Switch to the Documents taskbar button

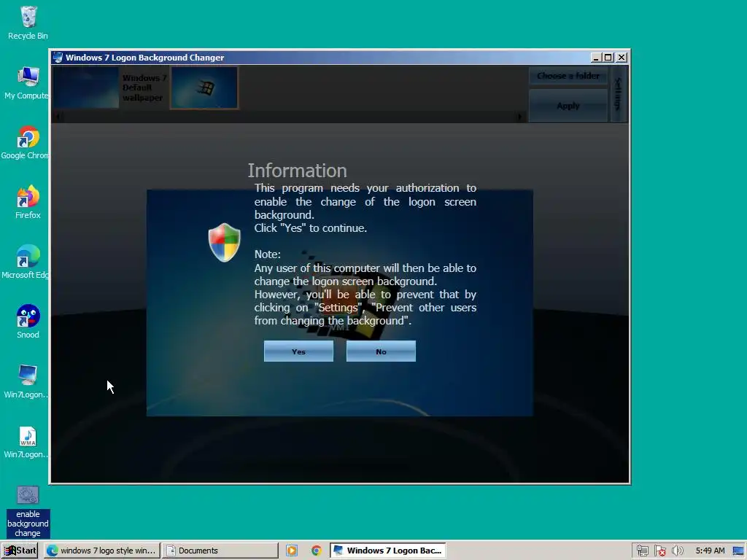pos(220,551)
